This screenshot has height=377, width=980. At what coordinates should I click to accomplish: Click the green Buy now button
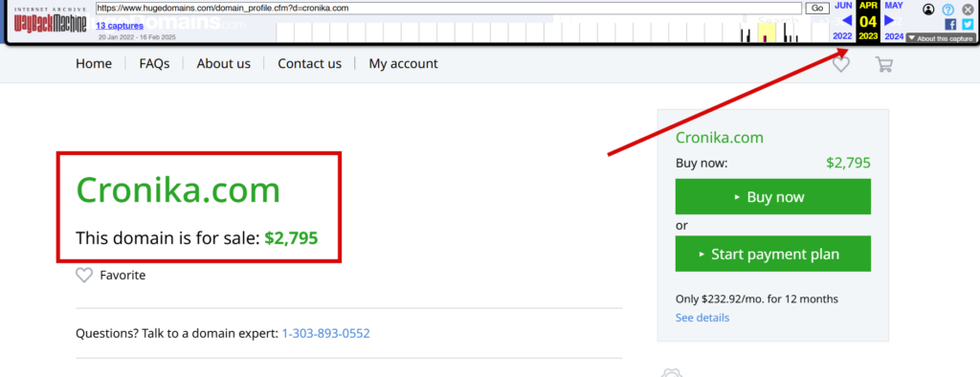pyautogui.click(x=773, y=197)
